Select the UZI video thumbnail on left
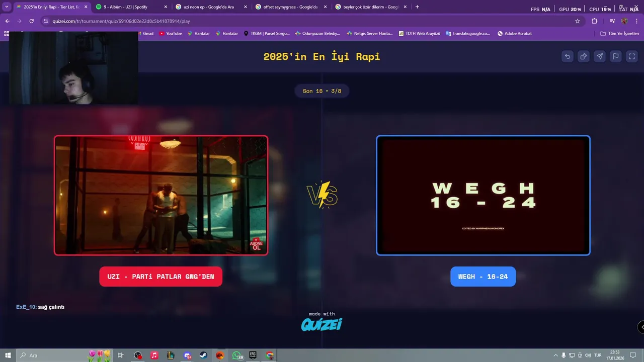644x362 pixels. point(161,195)
